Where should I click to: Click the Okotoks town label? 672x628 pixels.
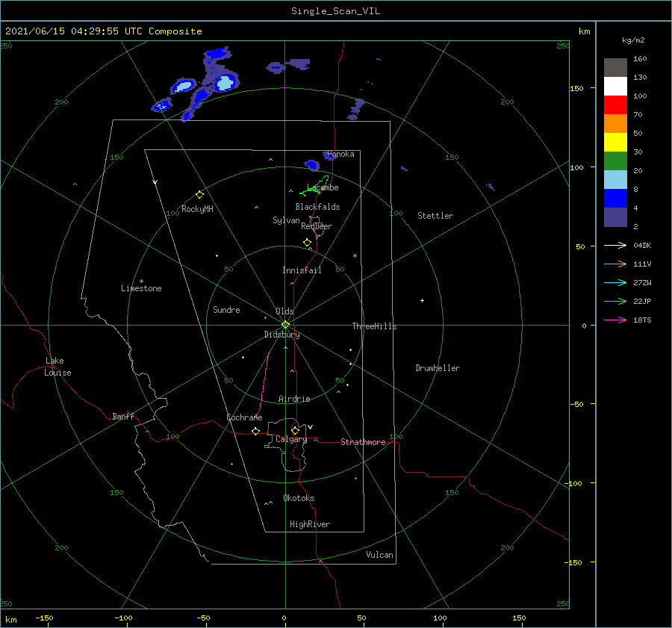(x=299, y=498)
